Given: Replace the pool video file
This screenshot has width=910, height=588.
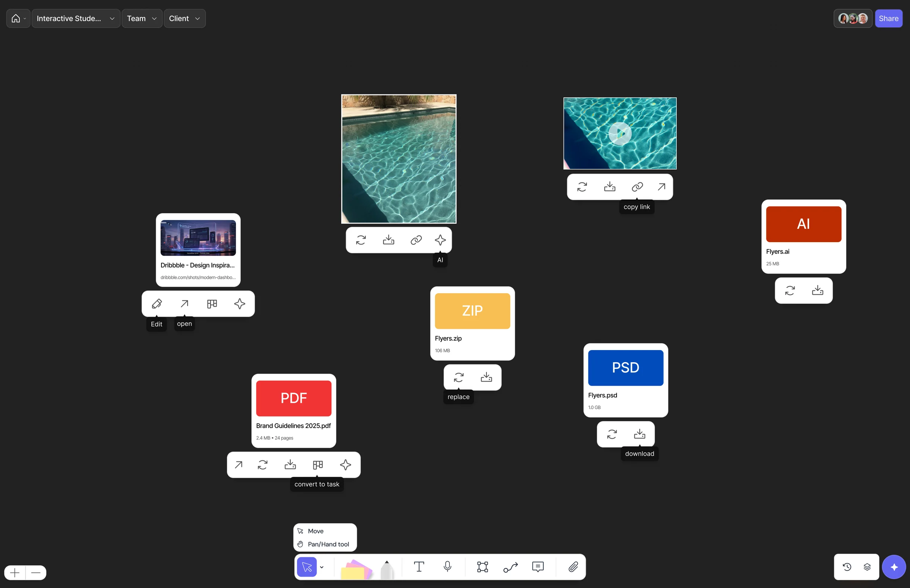Looking at the screenshot, I should (582, 187).
